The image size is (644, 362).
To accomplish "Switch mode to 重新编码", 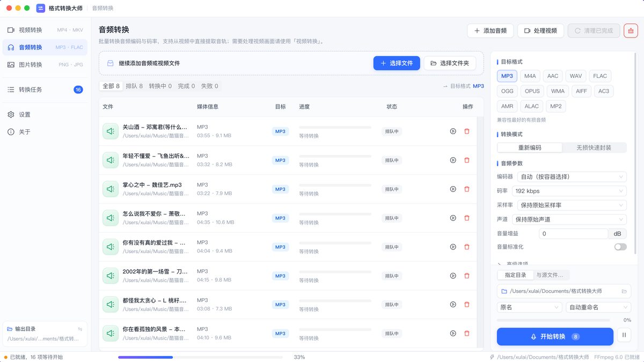I will [530, 147].
